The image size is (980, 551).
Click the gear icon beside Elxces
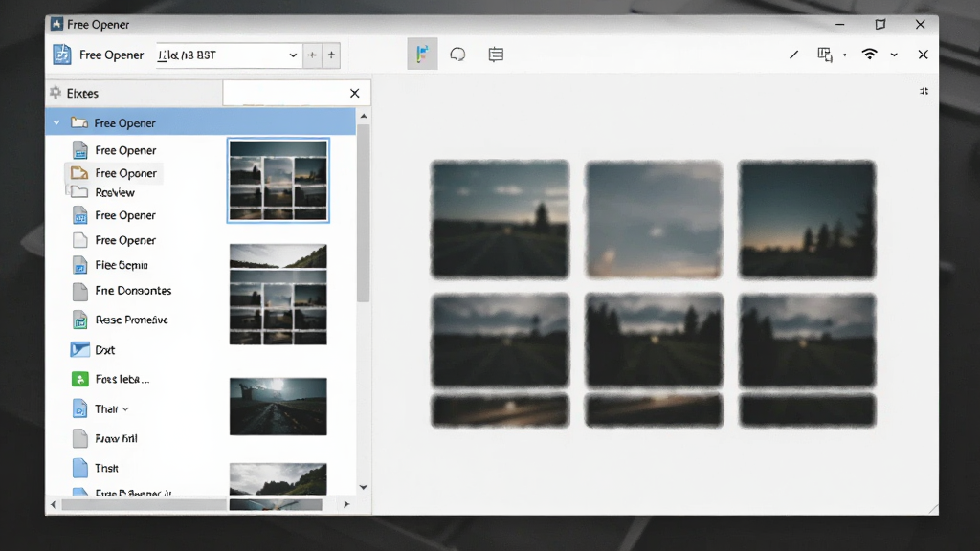pyautogui.click(x=56, y=93)
